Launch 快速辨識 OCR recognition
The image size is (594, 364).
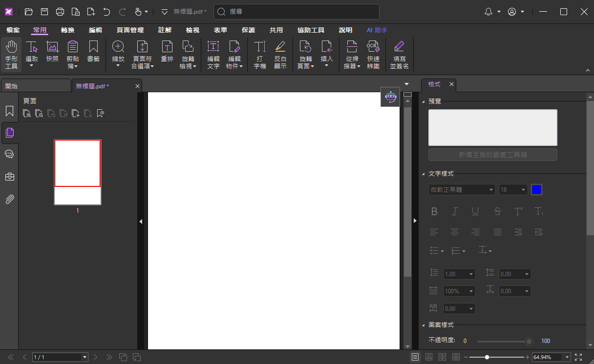pos(373,54)
